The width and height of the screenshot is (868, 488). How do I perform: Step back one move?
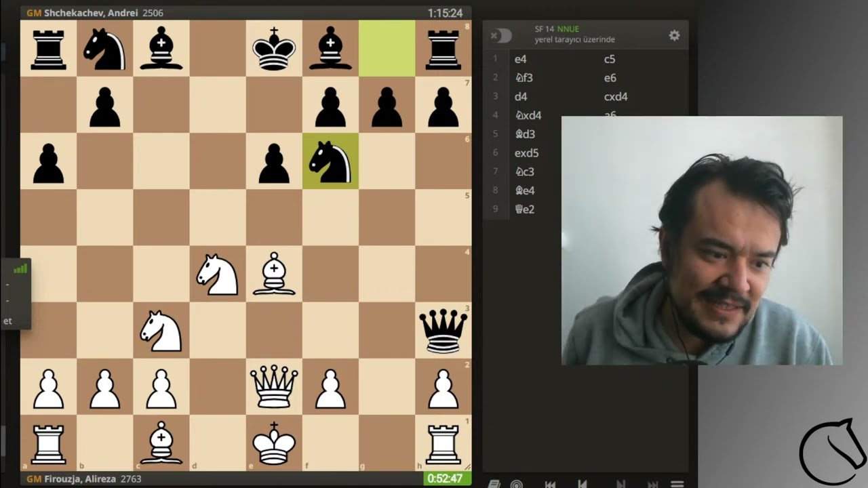(x=582, y=484)
